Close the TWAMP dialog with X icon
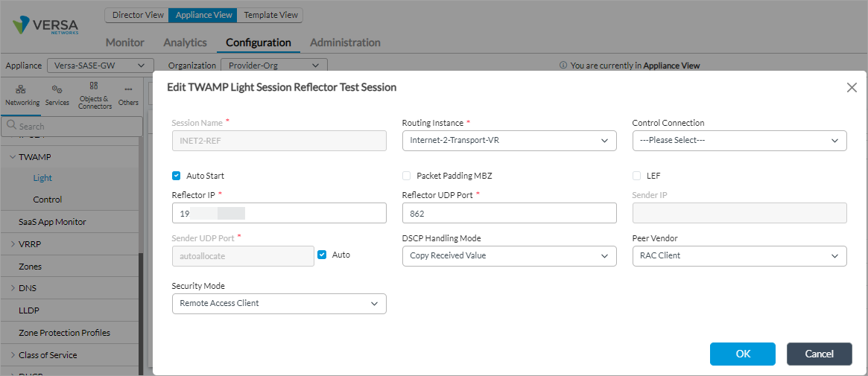 [x=852, y=87]
